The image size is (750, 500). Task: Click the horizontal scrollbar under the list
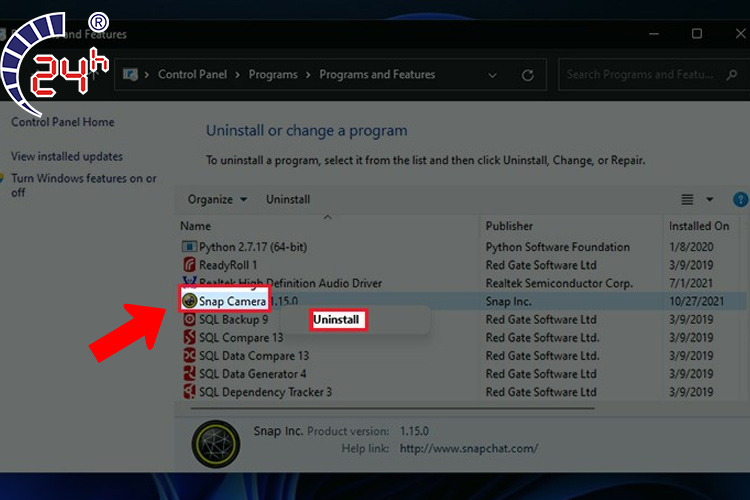[x=392, y=409]
